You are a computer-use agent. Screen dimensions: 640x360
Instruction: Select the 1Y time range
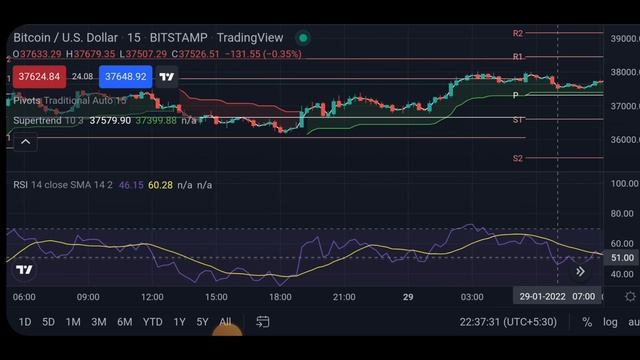(180, 322)
